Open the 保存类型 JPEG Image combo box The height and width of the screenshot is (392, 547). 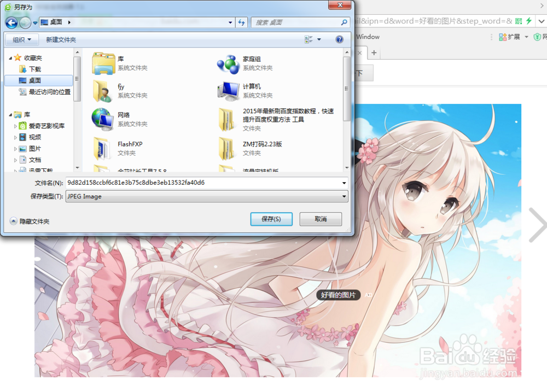(x=207, y=196)
